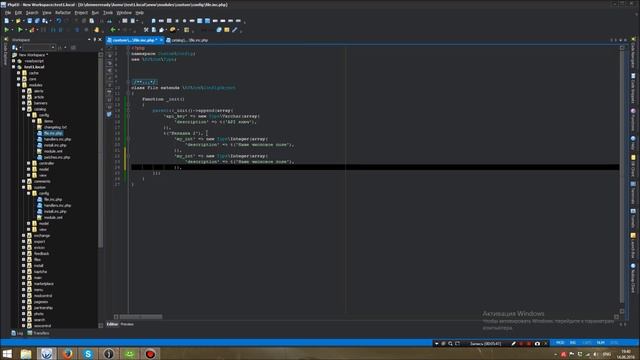This screenshot has width=640, height=360.
Task: Collapse the modules folder
Action: 18,85
